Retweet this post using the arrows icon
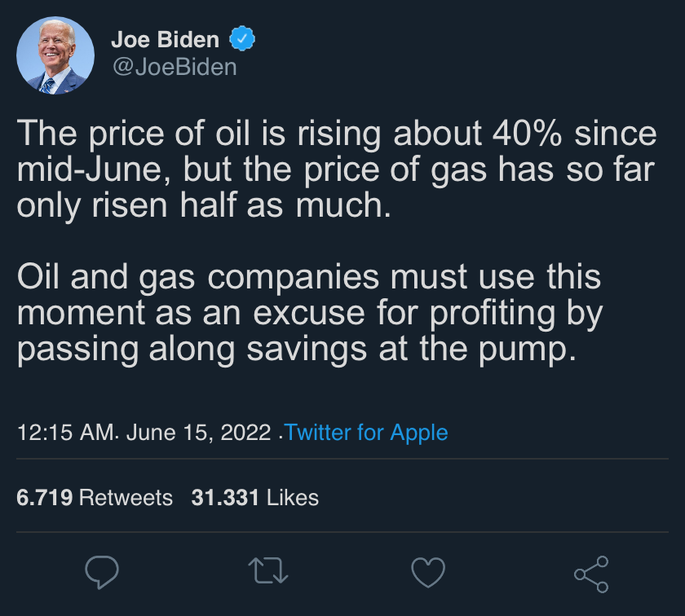Screen dimensions: 685x616 tap(267, 573)
